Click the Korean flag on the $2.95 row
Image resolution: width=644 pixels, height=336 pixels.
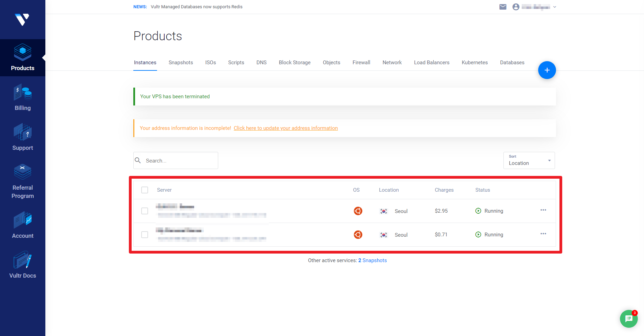tap(384, 211)
